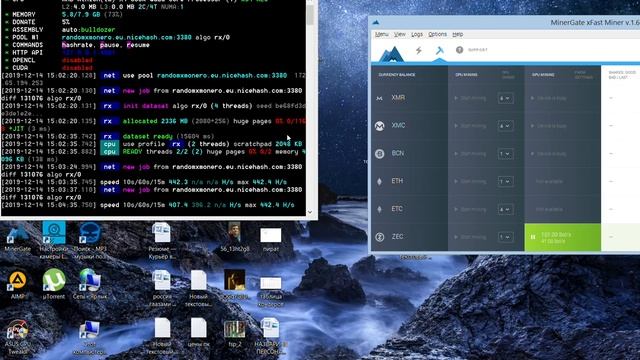Viewport: 640px width, 360px height.
Task: Open the question mark Support icon
Action: coord(460,50)
